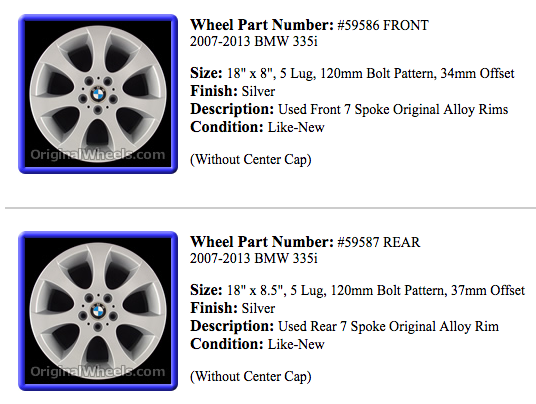Click Used Front 7 Spoke description text
The width and height of the screenshot is (536, 404).
pyautogui.click(x=393, y=109)
